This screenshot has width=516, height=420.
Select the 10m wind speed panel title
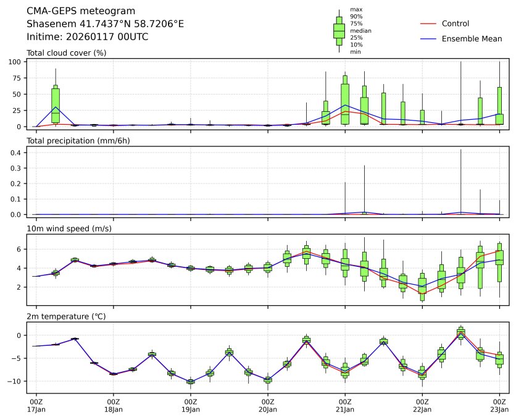pos(64,229)
